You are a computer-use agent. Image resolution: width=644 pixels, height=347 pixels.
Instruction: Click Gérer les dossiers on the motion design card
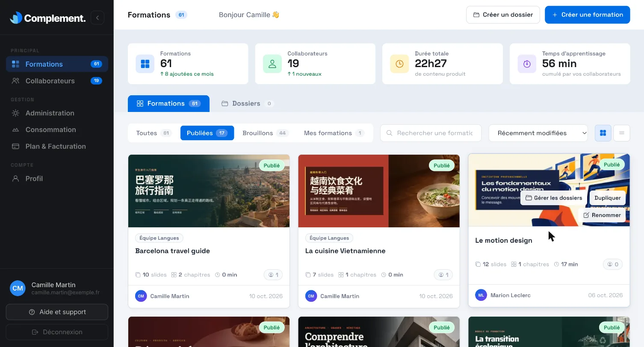[x=554, y=198]
